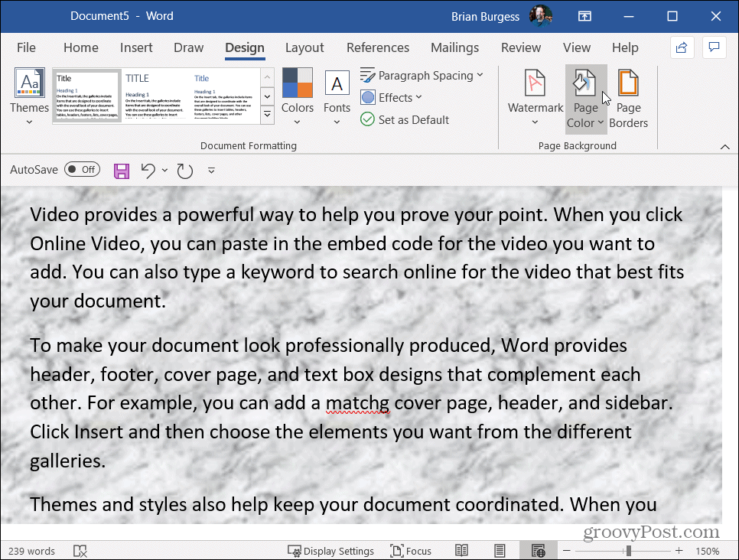The width and height of the screenshot is (739, 560).
Task: Open the View tab
Action: point(576,47)
